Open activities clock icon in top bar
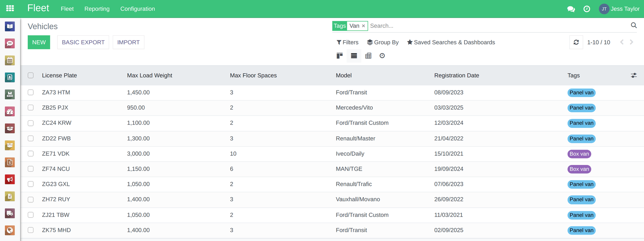Image resolution: width=644 pixels, height=241 pixels. click(587, 9)
